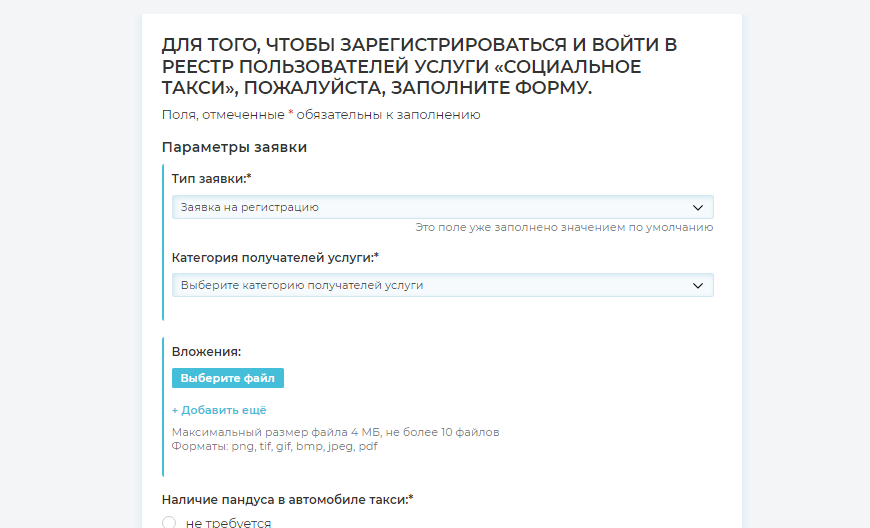Open the 'Категория получателей услуги' dropdown

coord(442,285)
